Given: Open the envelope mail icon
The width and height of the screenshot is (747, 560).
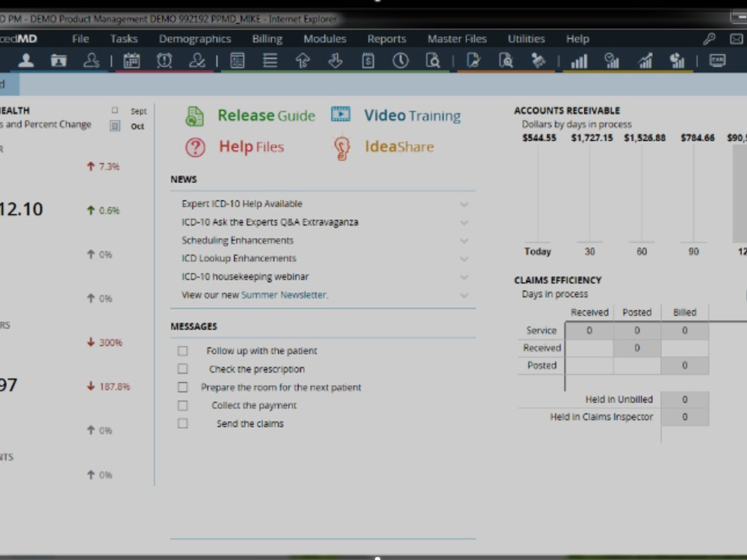Looking at the screenshot, I should tap(737, 39).
